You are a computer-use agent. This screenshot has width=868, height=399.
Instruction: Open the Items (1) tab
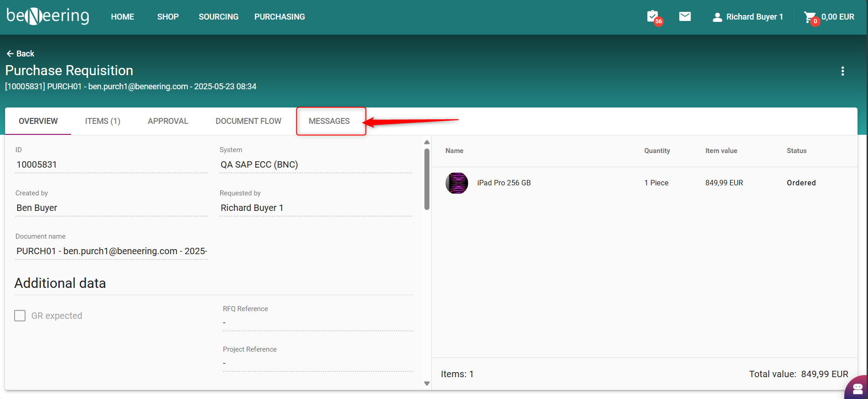point(103,121)
